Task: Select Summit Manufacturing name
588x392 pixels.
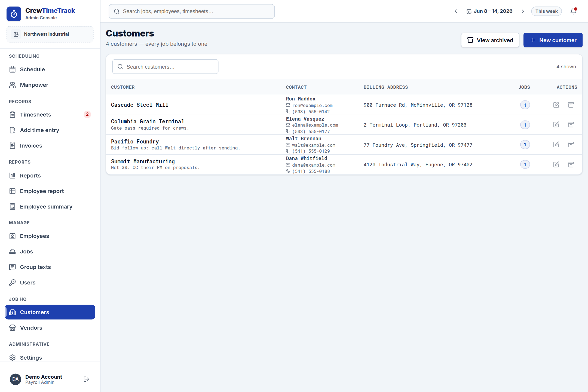Action: point(143,161)
